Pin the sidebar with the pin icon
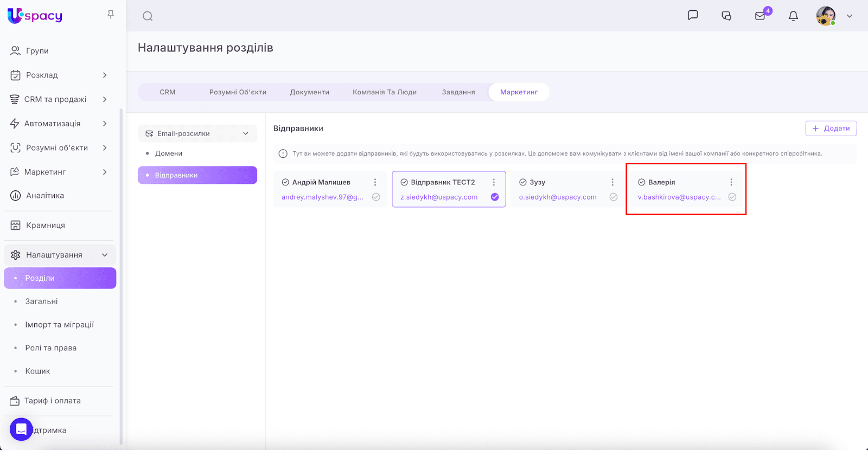The height and width of the screenshot is (450, 868). coord(111,15)
